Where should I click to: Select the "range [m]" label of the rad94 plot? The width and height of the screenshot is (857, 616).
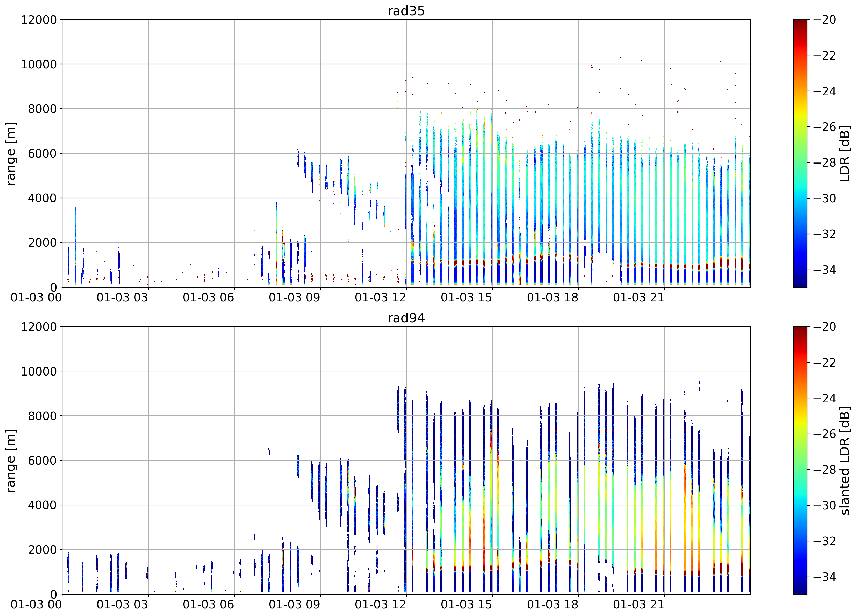coord(11,461)
